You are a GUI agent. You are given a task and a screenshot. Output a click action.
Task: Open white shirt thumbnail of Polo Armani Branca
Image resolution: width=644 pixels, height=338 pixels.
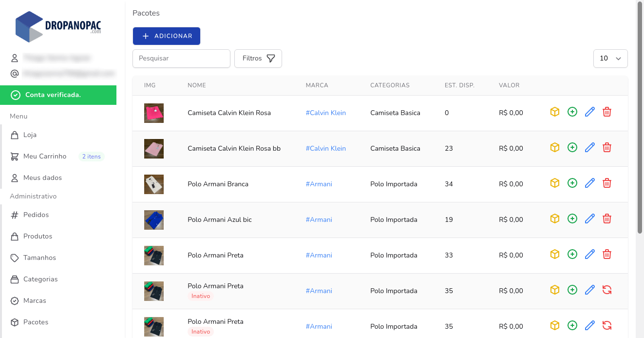point(154,184)
